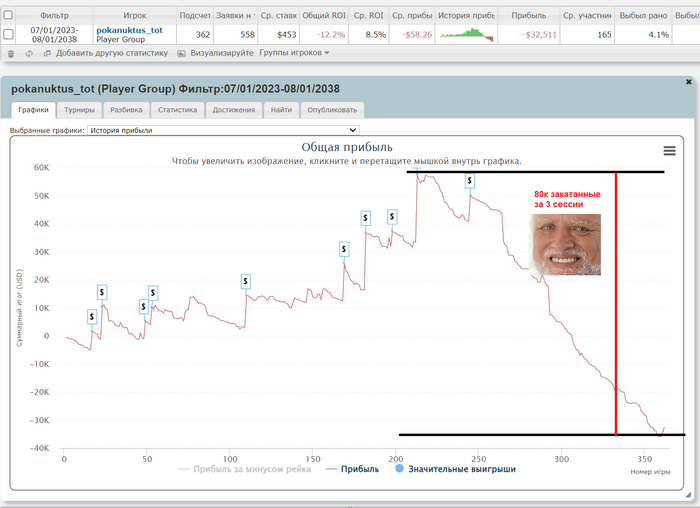Click the $ win marker near game 110
700x508 pixels.
tap(246, 281)
